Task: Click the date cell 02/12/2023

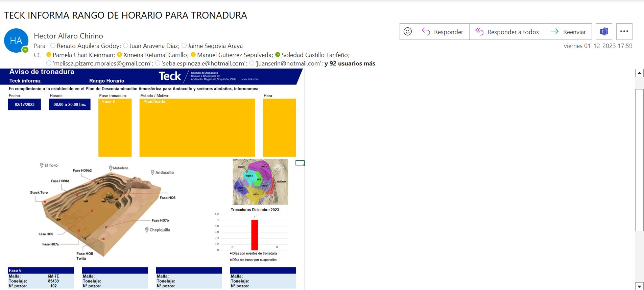Action: tap(24, 104)
